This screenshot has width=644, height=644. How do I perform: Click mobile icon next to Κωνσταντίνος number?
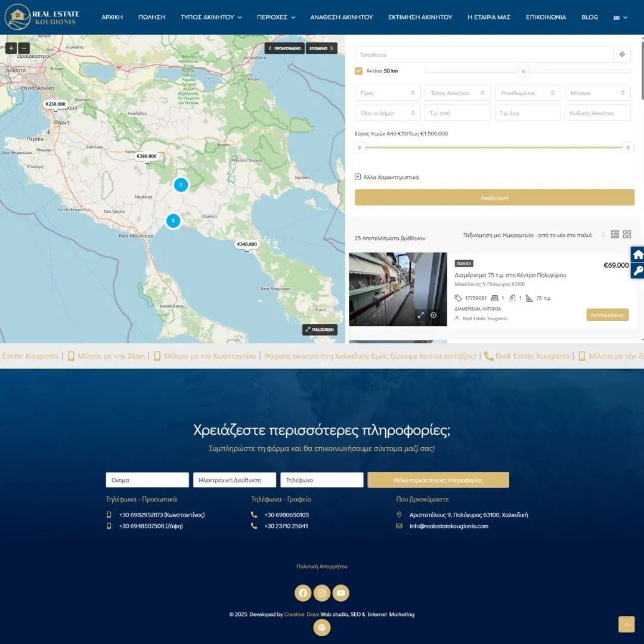[109, 515]
